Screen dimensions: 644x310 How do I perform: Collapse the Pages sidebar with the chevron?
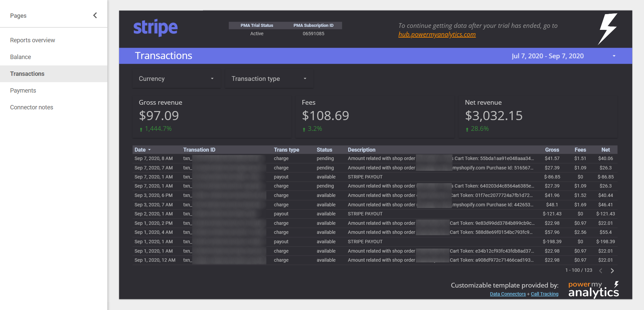coord(95,15)
